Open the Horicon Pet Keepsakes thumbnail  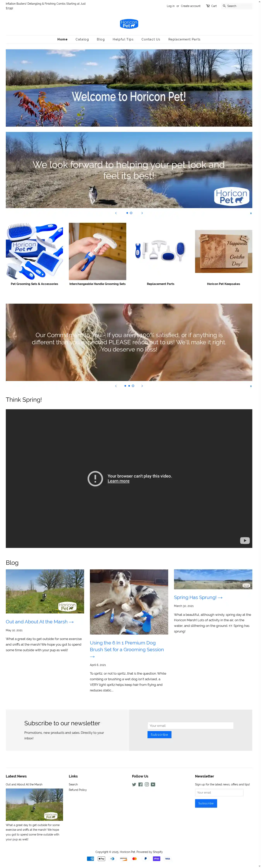[223, 251]
